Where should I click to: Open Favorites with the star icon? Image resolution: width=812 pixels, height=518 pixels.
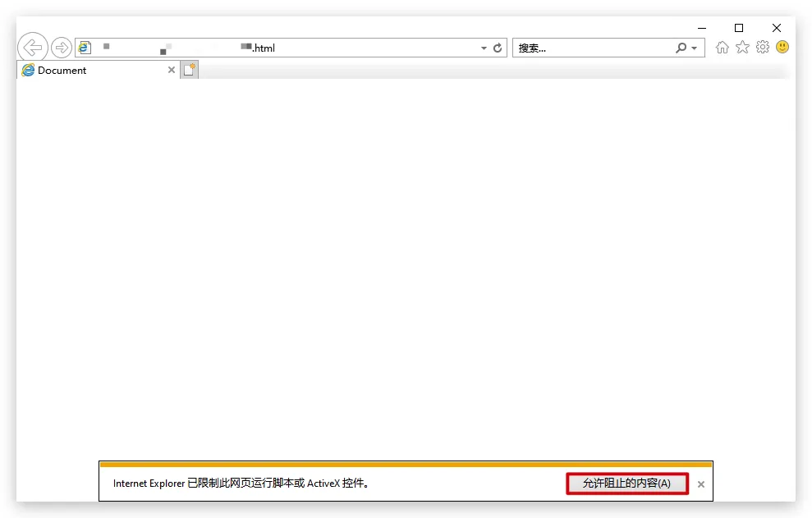[x=742, y=48]
